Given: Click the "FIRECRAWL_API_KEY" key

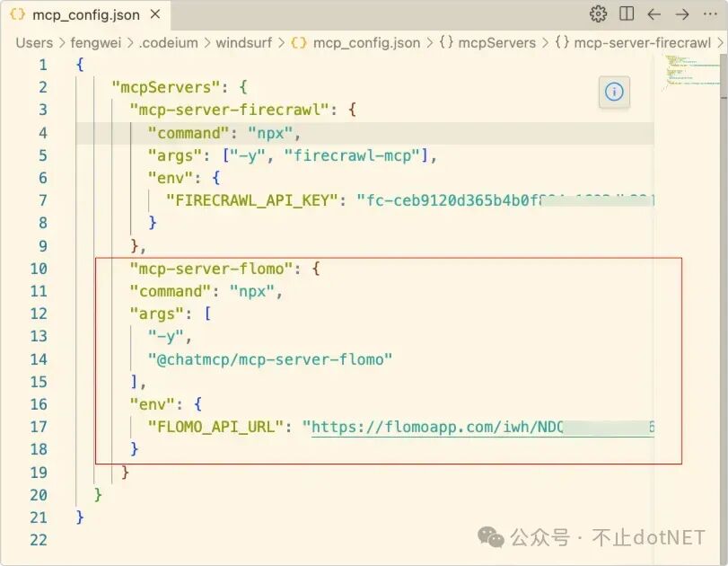Looking at the screenshot, I should click(251, 200).
